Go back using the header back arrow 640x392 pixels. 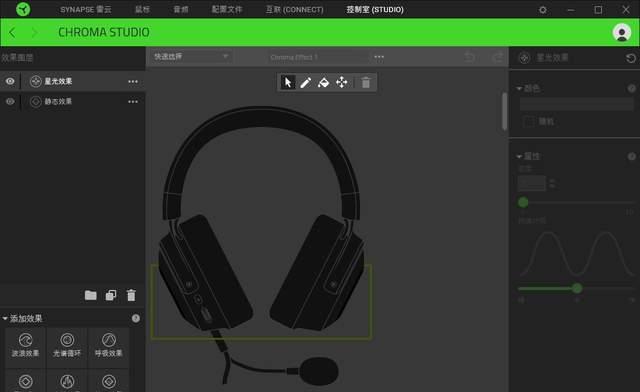pos(12,32)
